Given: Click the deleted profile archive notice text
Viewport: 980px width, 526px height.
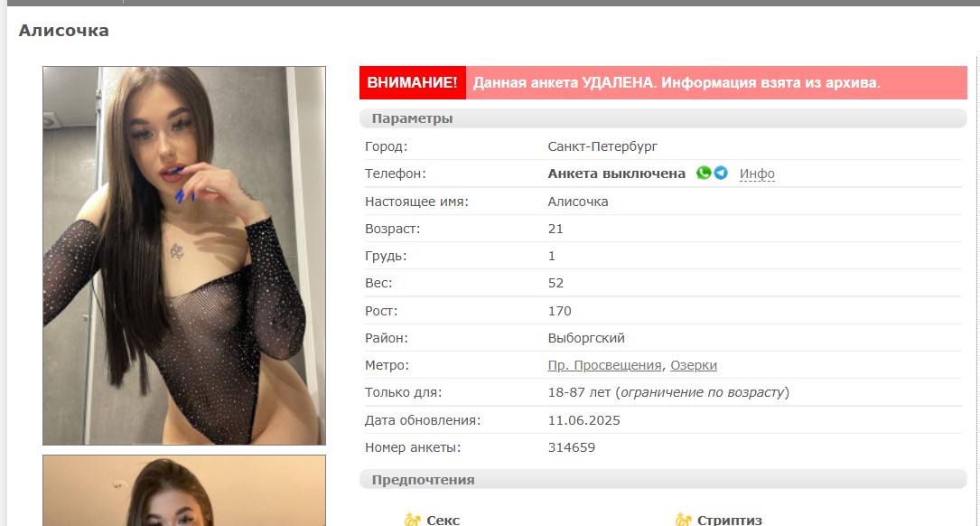Looking at the screenshot, I should click(677, 82).
